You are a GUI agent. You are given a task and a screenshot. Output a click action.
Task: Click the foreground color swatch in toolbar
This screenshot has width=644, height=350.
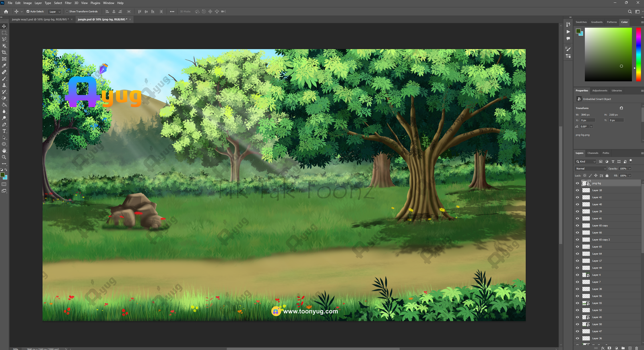(2, 175)
